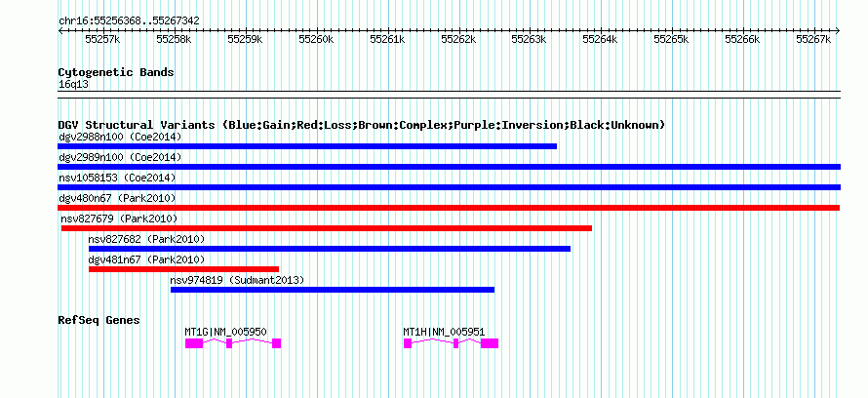Open the nsv1058153 (Coe2014) blue variant bar
Image resolution: width=868 pixels, height=398 pixels.
(449, 187)
